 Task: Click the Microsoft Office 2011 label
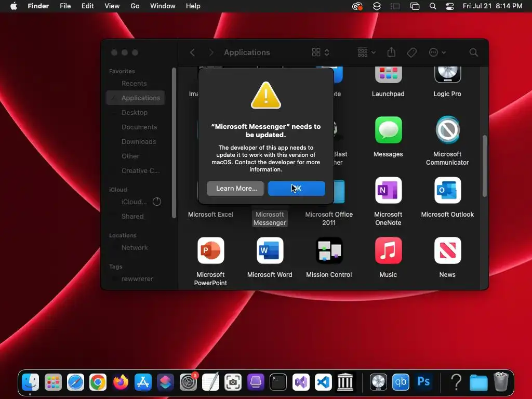[x=329, y=219]
